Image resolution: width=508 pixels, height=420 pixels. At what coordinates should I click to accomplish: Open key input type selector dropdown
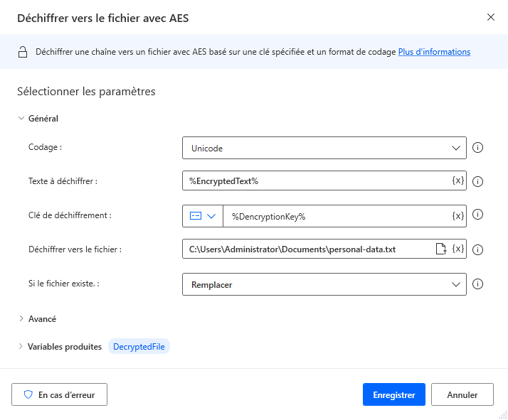click(203, 215)
